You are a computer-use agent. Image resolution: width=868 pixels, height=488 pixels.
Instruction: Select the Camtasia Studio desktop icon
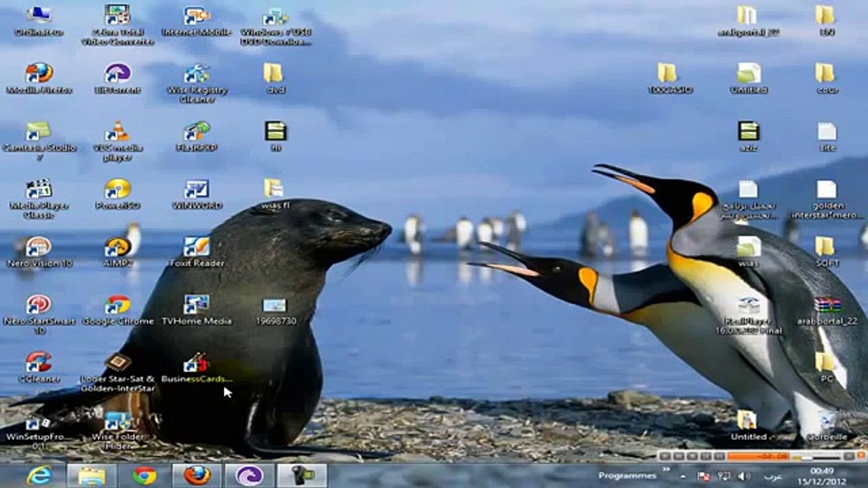tap(39, 132)
